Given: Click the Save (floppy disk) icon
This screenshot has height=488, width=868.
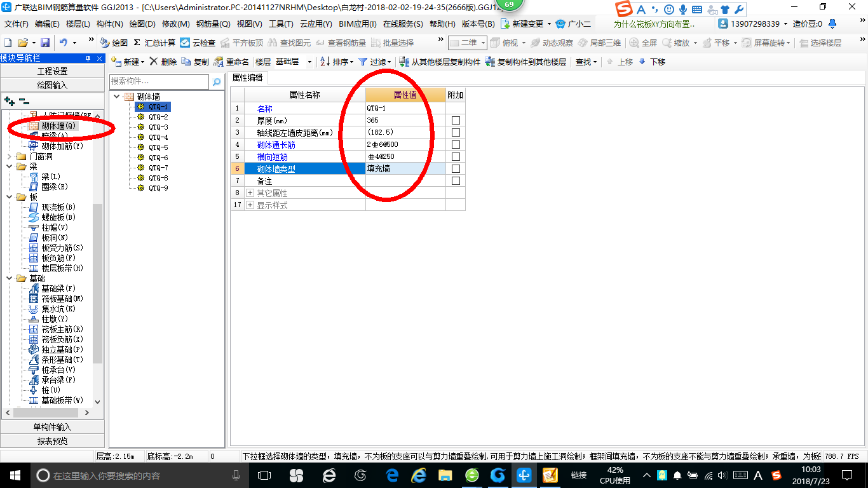Looking at the screenshot, I should point(45,43).
